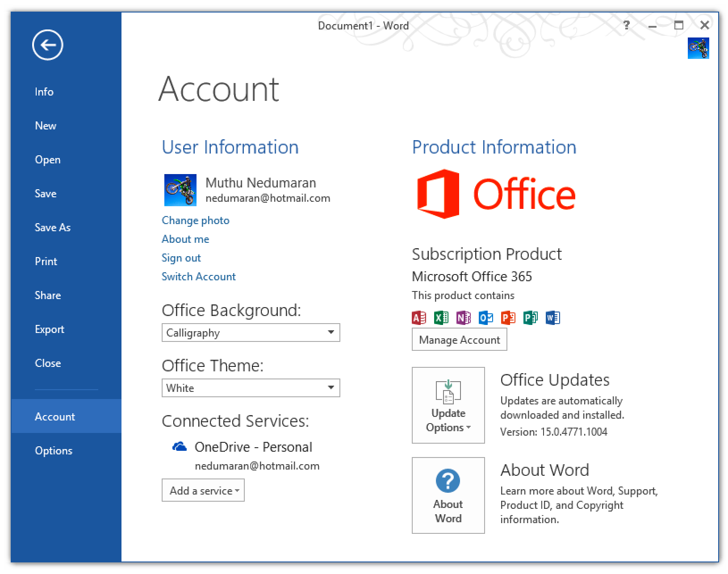Click the email under Muthu Nedumaran

click(268, 198)
